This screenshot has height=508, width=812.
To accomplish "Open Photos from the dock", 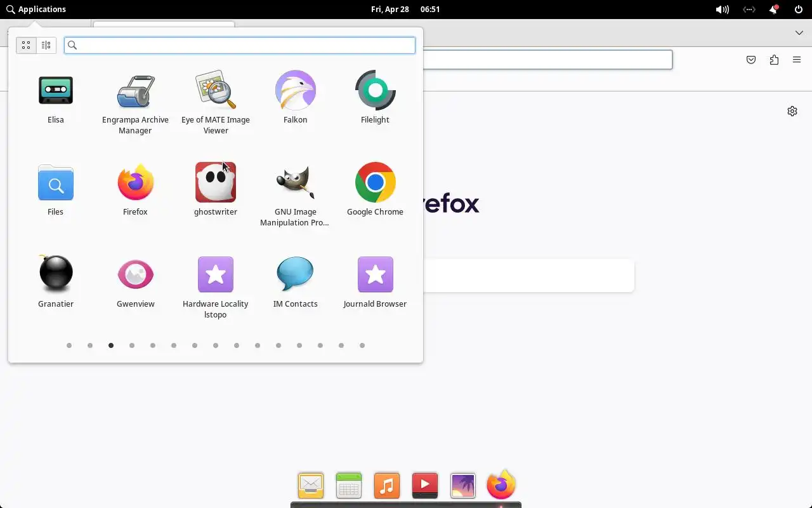I will 463,486.
